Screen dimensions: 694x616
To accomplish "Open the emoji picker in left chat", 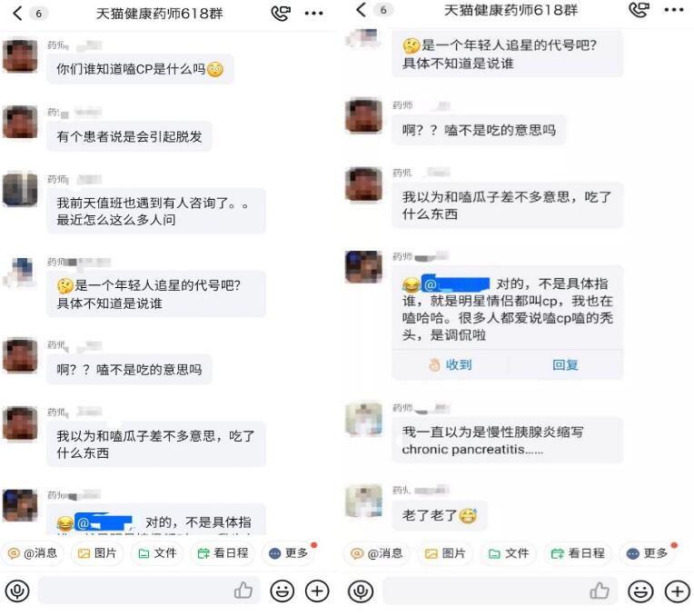I will 282,591.
